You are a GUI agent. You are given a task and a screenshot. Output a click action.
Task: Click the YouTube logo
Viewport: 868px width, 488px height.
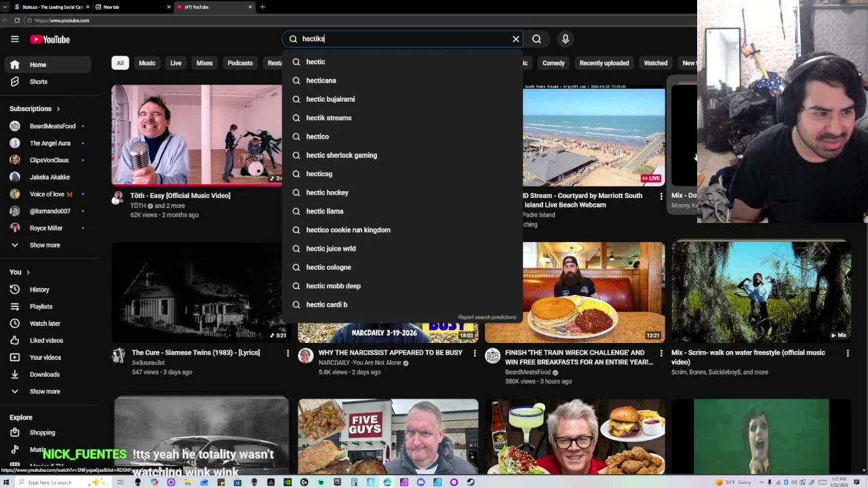click(50, 39)
